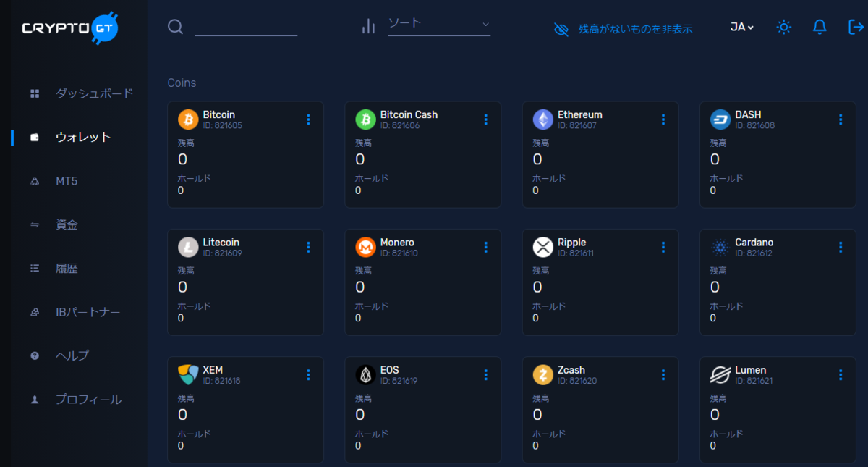Image resolution: width=868 pixels, height=467 pixels.
Task: Click the IB partner icon in sidebar
Action: click(x=34, y=312)
